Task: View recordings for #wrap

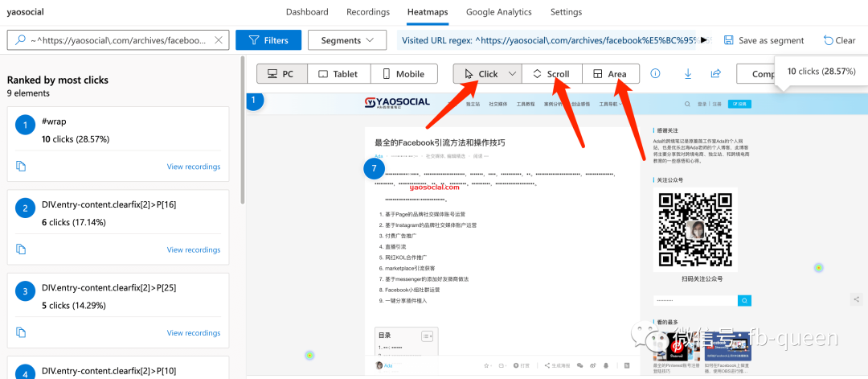Action: coord(194,167)
